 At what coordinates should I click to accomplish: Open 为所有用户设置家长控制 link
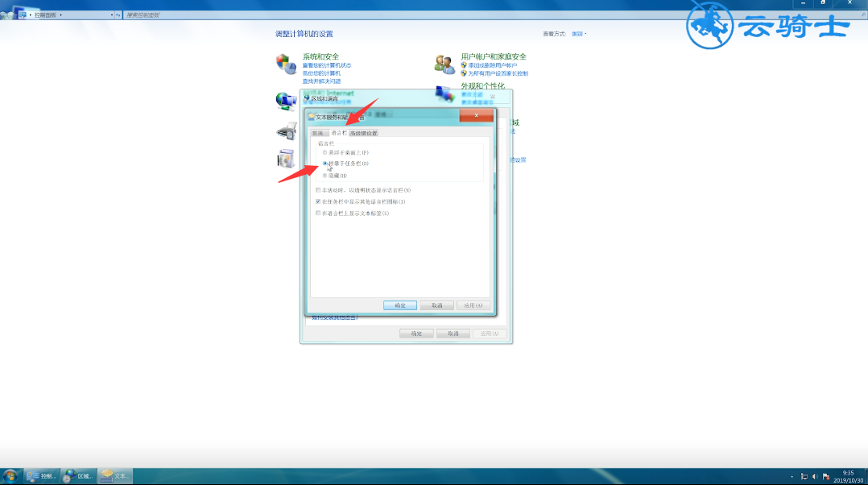point(498,73)
